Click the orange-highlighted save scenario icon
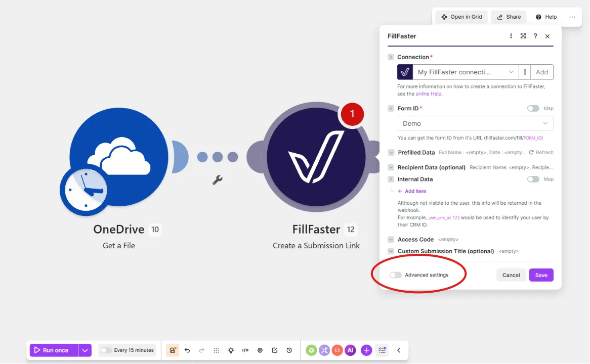The height and width of the screenshot is (364, 590). (173, 350)
